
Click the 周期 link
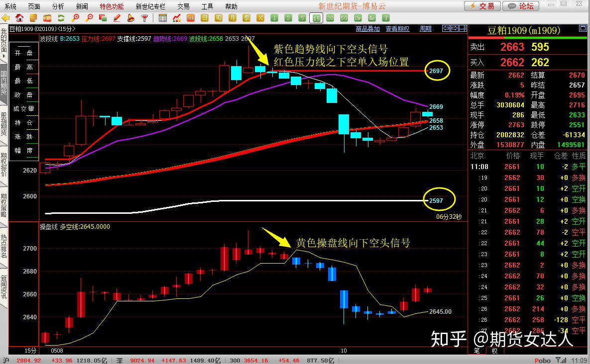(426, 29)
